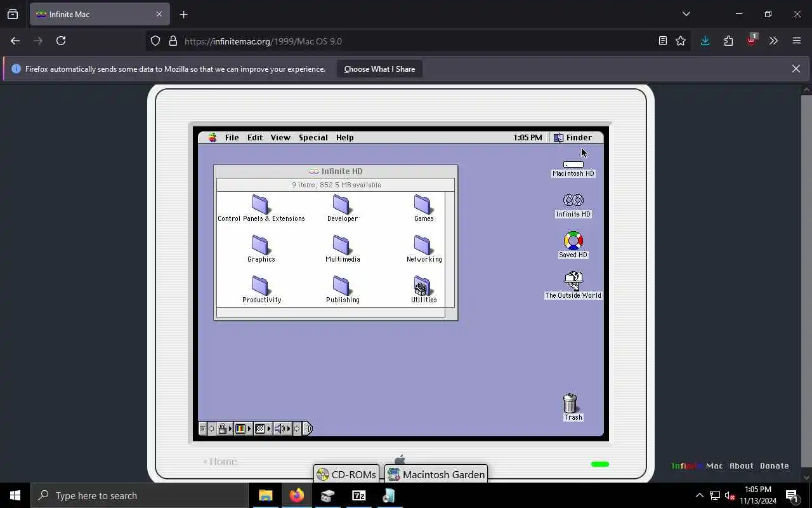Select the Publishing folder icon
Image resolution: width=812 pixels, height=508 pixels.
coord(342,286)
